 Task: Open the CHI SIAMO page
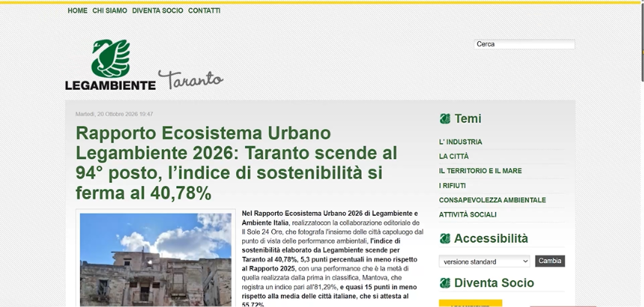coord(110,10)
